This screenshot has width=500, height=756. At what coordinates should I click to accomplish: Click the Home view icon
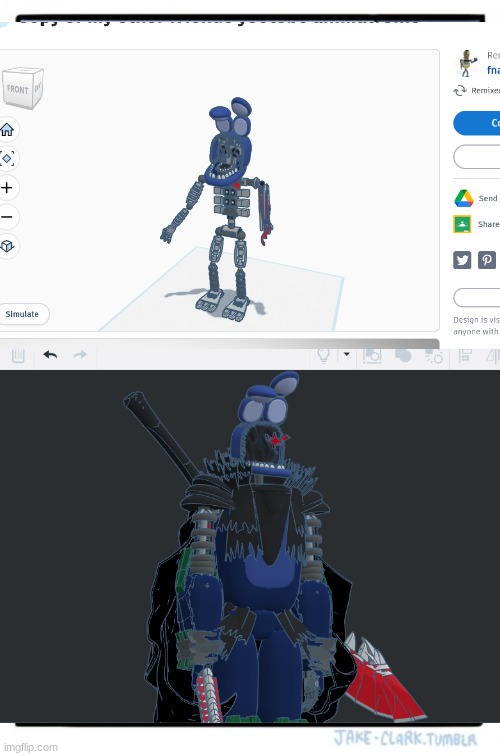tap(7, 129)
